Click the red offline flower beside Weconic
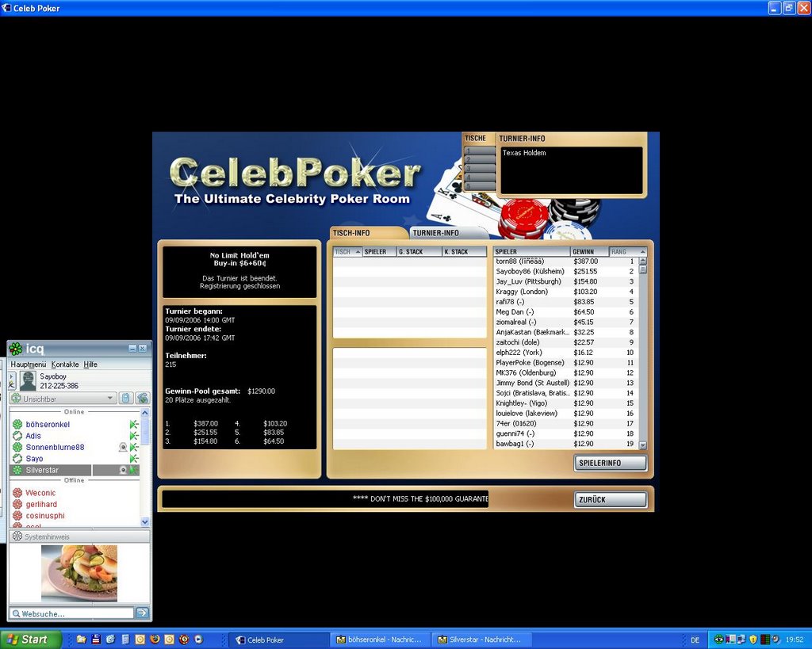This screenshot has height=649, width=812. pos(17,493)
